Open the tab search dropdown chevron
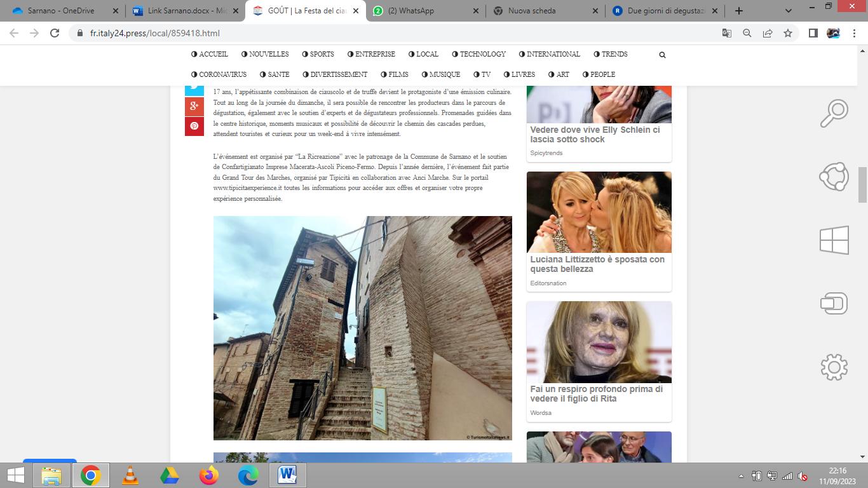The width and height of the screenshot is (868, 488). 789,11
